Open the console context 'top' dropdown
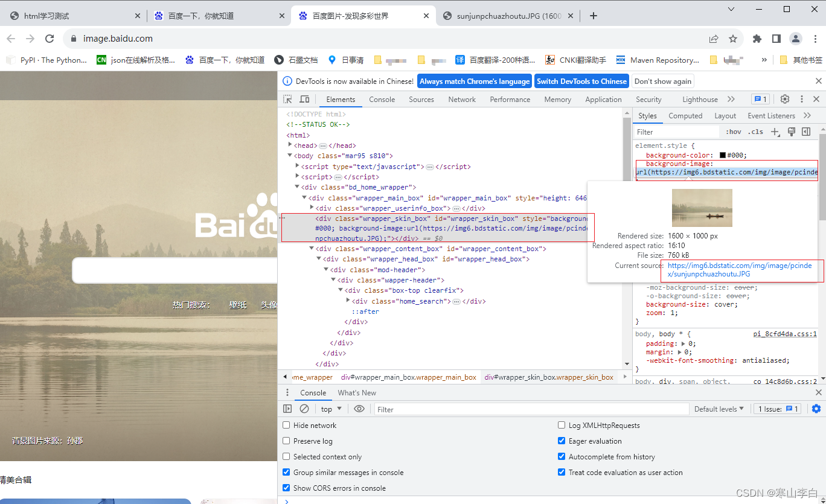826x504 pixels. tap(331, 409)
